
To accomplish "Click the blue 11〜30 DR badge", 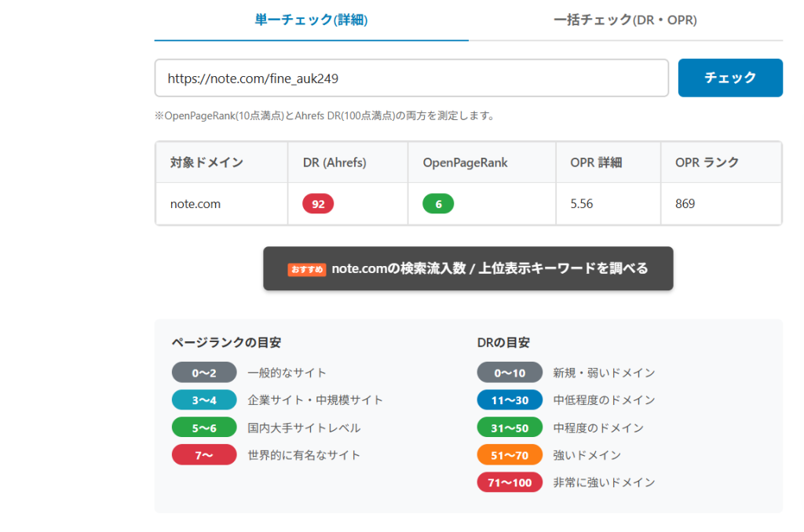I will (510, 399).
